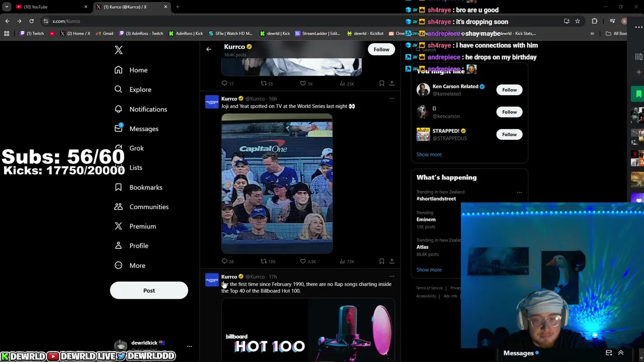Open Messages in the X sidebar
This screenshot has height=362, width=644.
(x=136, y=129)
